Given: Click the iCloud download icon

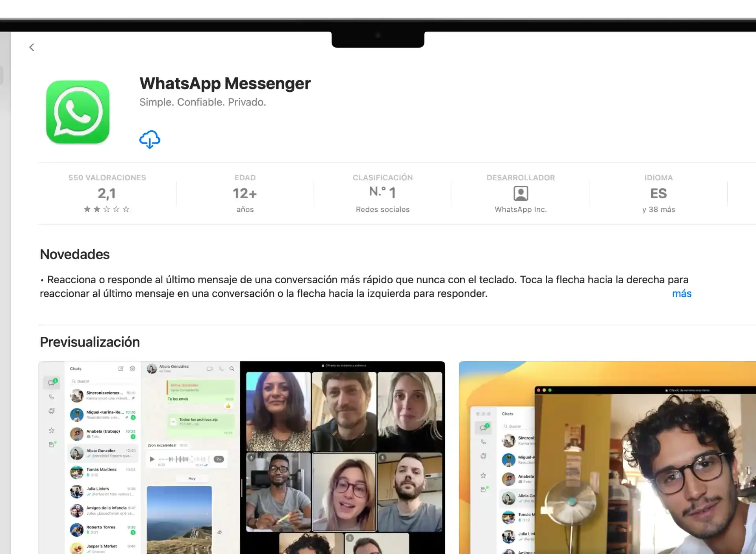Looking at the screenshot, I should tap(150, 139).
